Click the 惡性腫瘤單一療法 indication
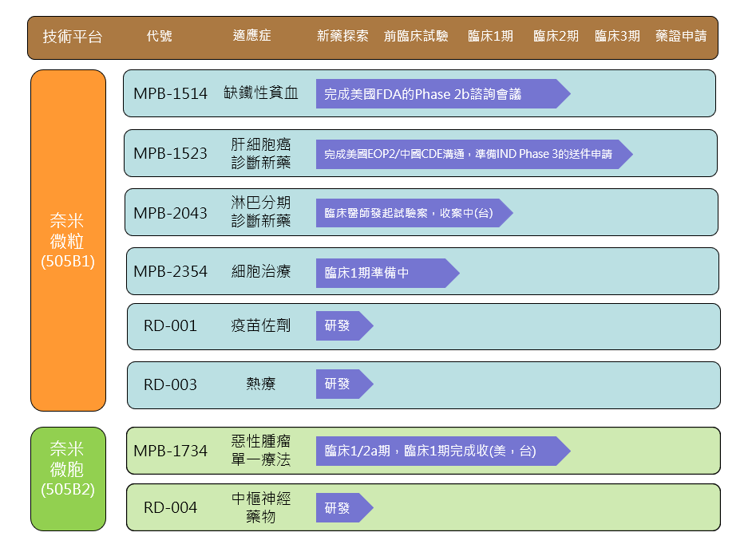 261,450
